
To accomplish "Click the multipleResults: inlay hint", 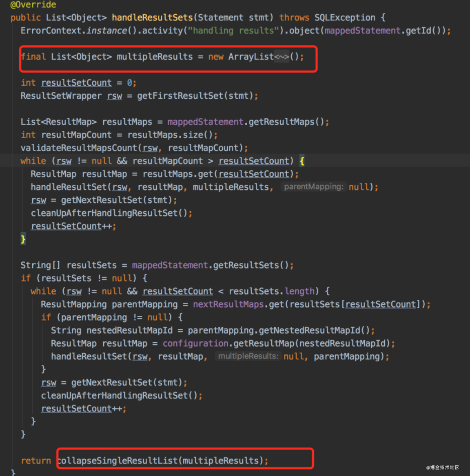I will tap(248, 356).
